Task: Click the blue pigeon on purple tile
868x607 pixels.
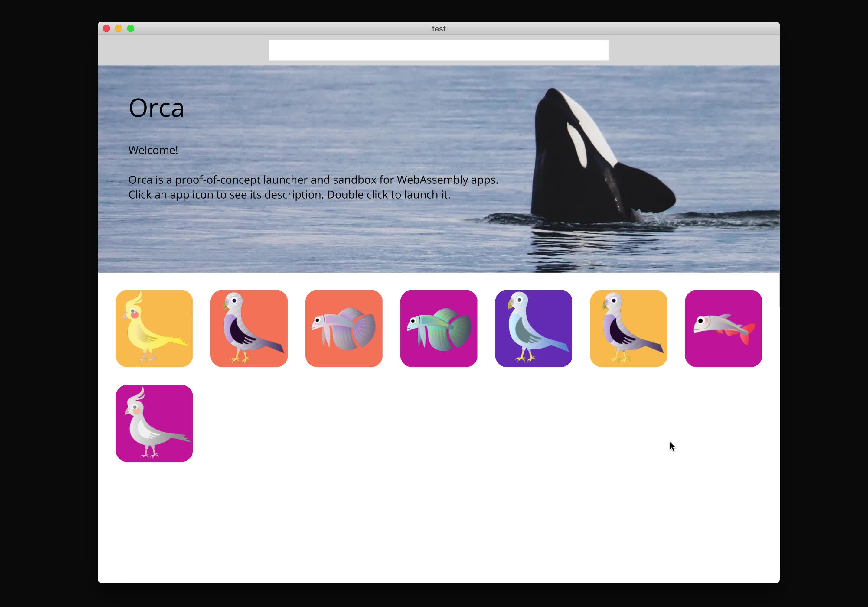Action: 534,328
